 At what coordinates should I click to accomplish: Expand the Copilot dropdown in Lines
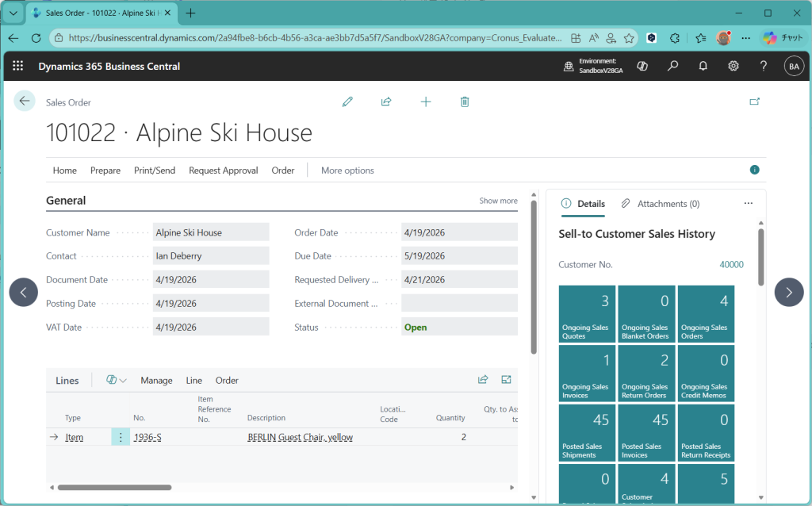[x=117, y=380]
